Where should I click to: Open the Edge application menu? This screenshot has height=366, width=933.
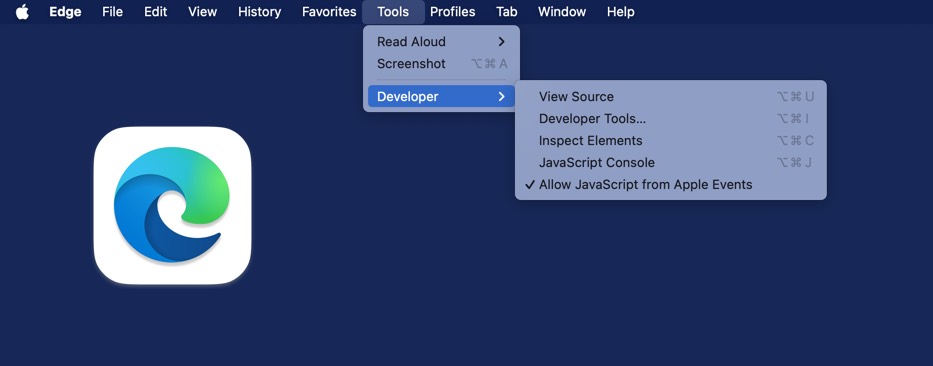[x=65, y=12]
